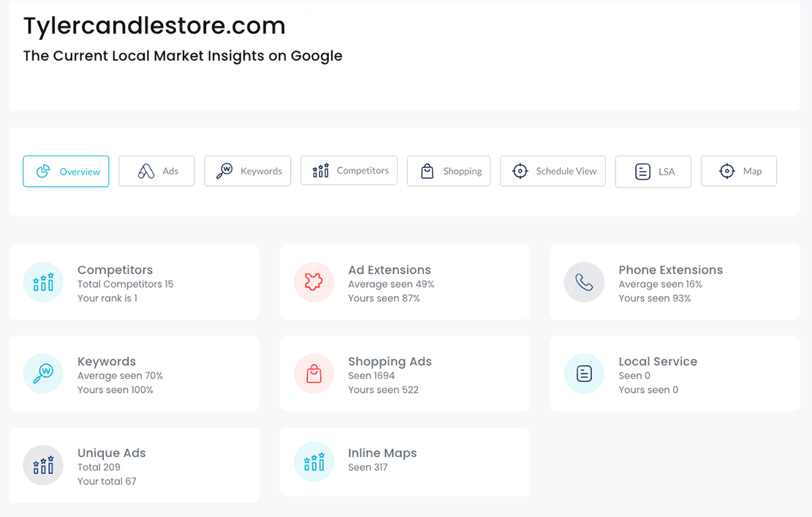Click the Competitors card title
This screenshot has width=812, height=517.
coord(115,270)
